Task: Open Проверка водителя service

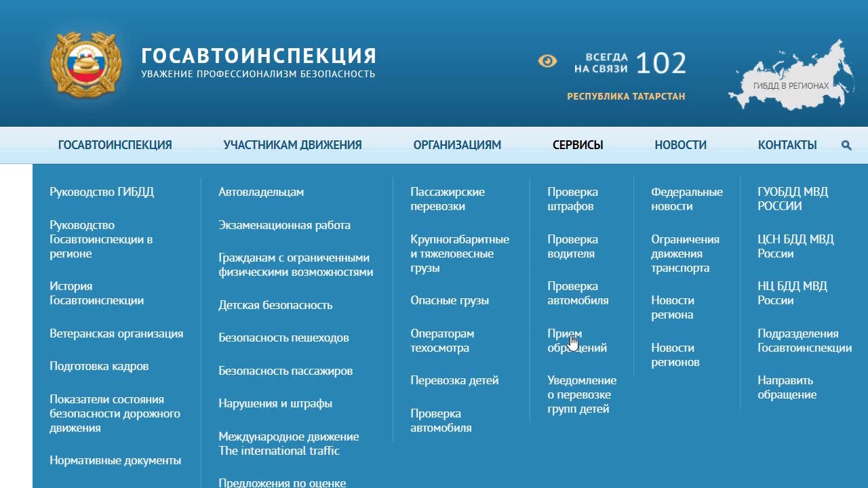Action: tap(572, 246)
